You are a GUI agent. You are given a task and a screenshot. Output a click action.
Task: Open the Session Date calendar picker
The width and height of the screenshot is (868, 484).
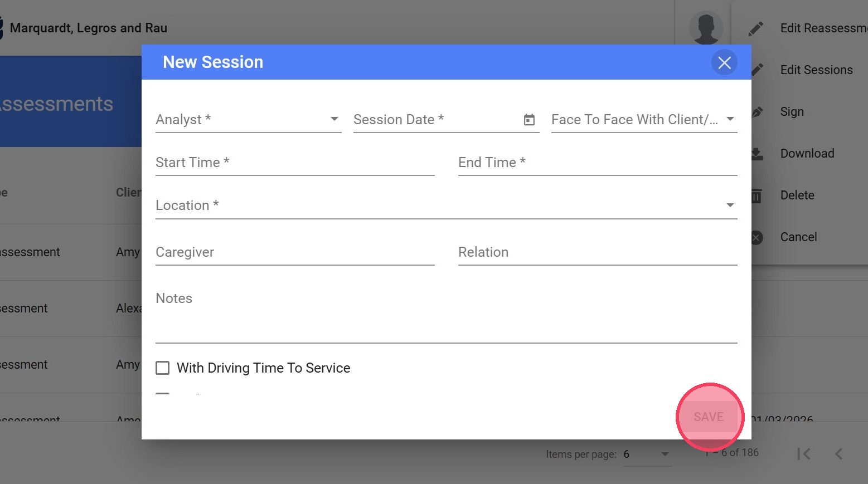(x=529, y=120)
